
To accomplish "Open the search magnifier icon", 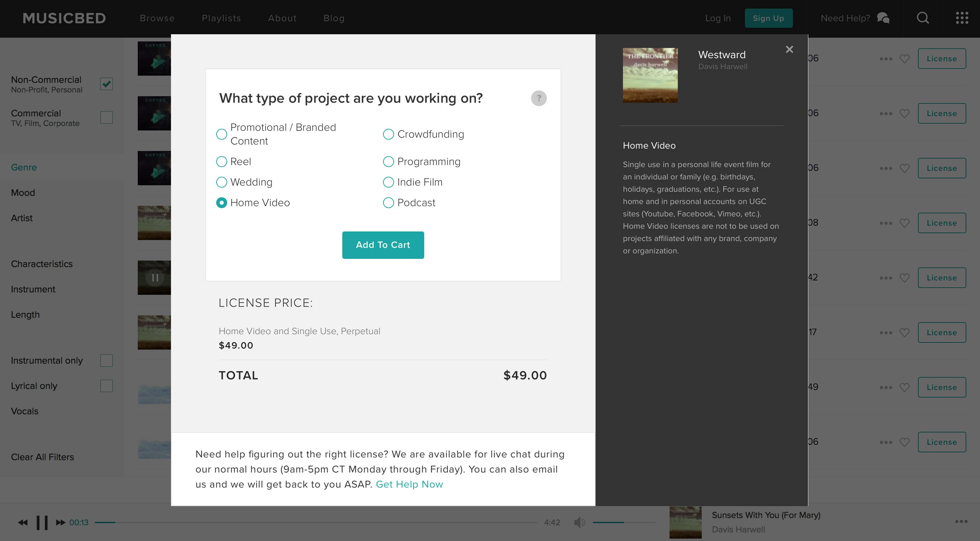I will click(922, 18).
